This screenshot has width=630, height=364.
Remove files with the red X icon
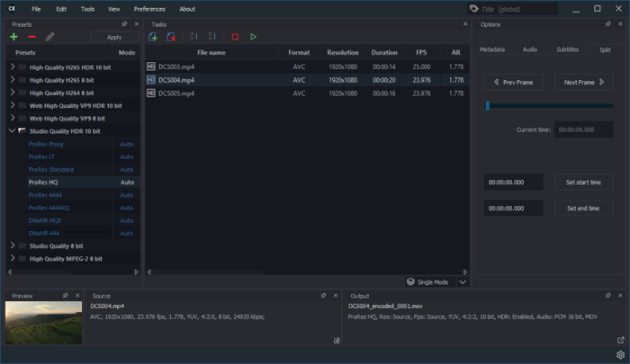click(x=172, y=37)
